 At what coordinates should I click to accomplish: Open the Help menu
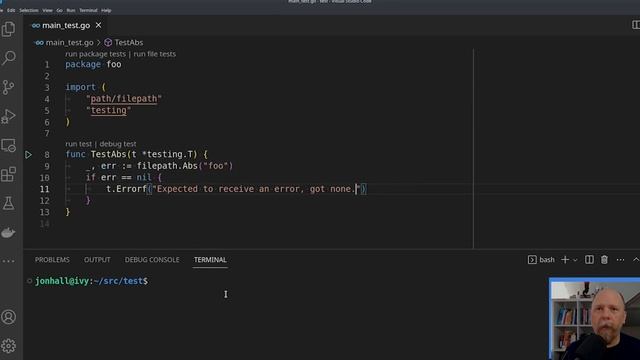106,10
